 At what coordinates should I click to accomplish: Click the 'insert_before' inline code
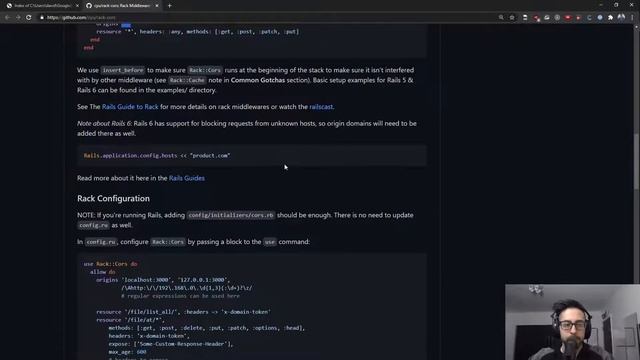click(123, 70)
